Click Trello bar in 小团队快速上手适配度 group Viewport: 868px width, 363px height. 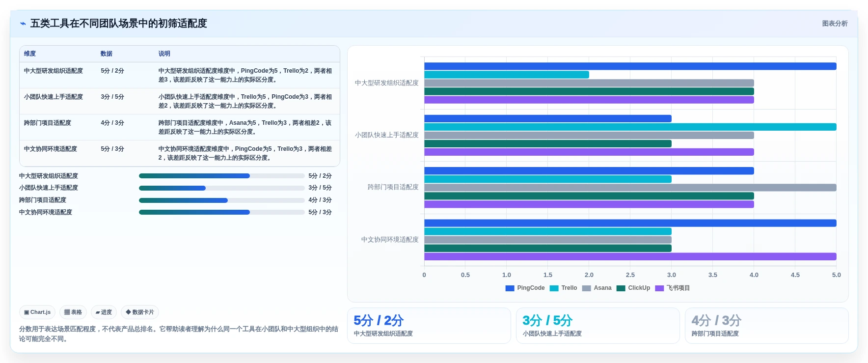630,127
